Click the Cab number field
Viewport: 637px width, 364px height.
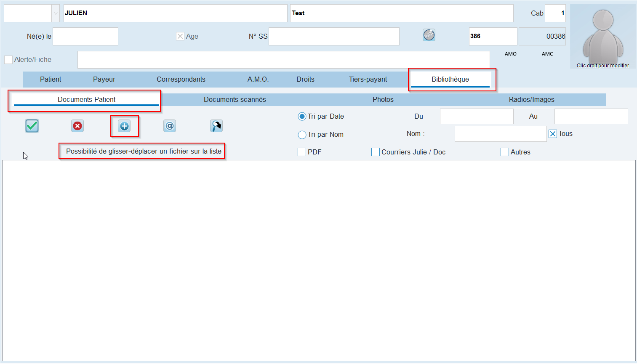(x=555, y=13)
